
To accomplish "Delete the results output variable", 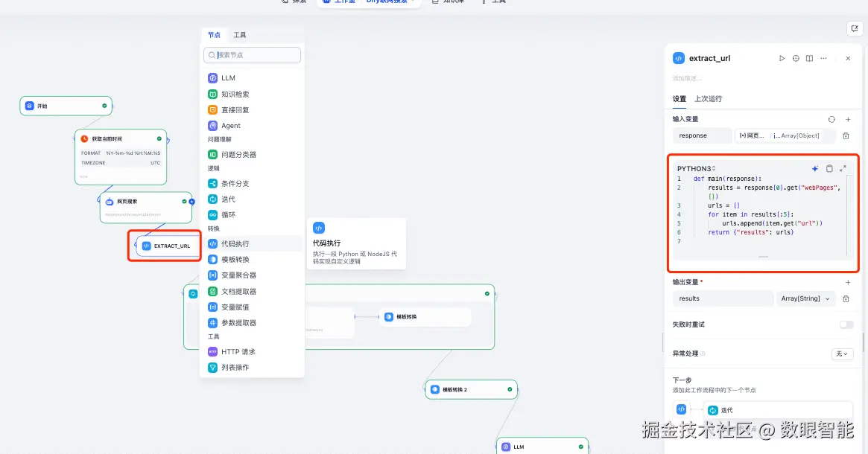I will [846, 298].
